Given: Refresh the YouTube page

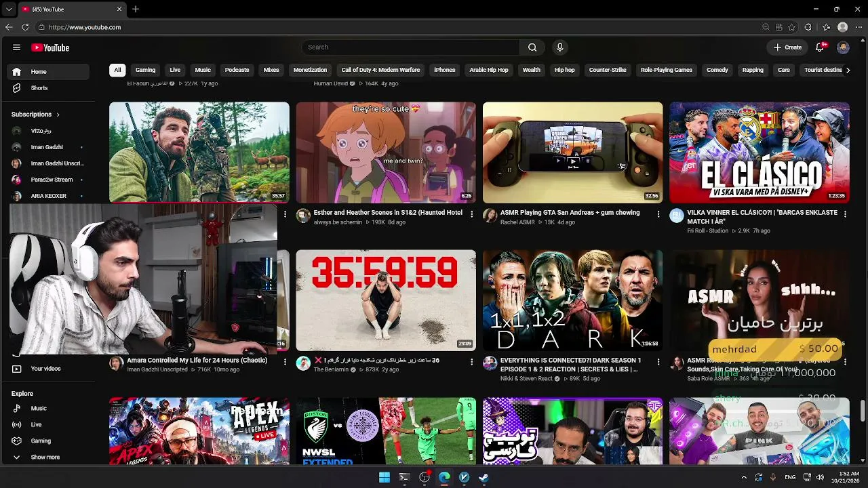Looking at the screenshot, I should click(25, 27).
